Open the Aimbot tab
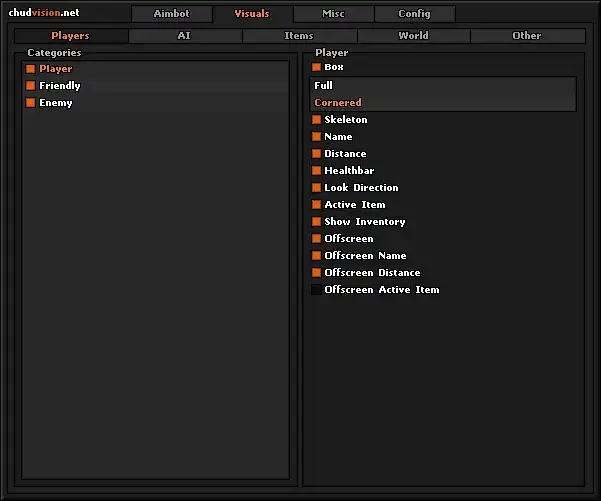 click(171, 14)
